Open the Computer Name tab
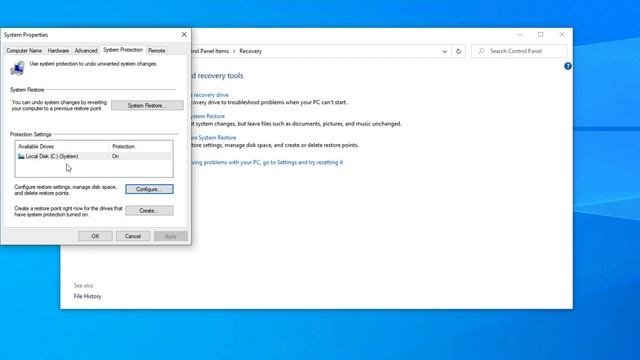The height and width of the screenshot is (360, 640). (24, 51)
